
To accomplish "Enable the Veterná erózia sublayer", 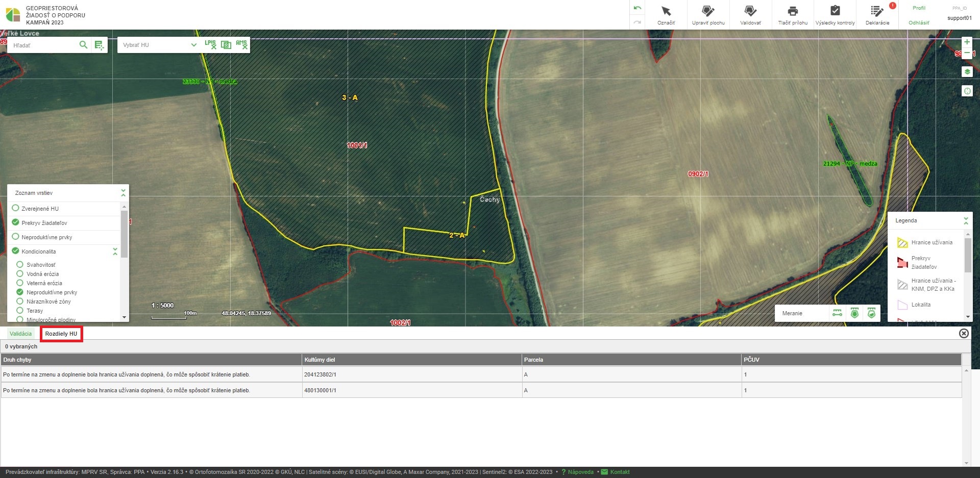I will (x=20, y=283).
